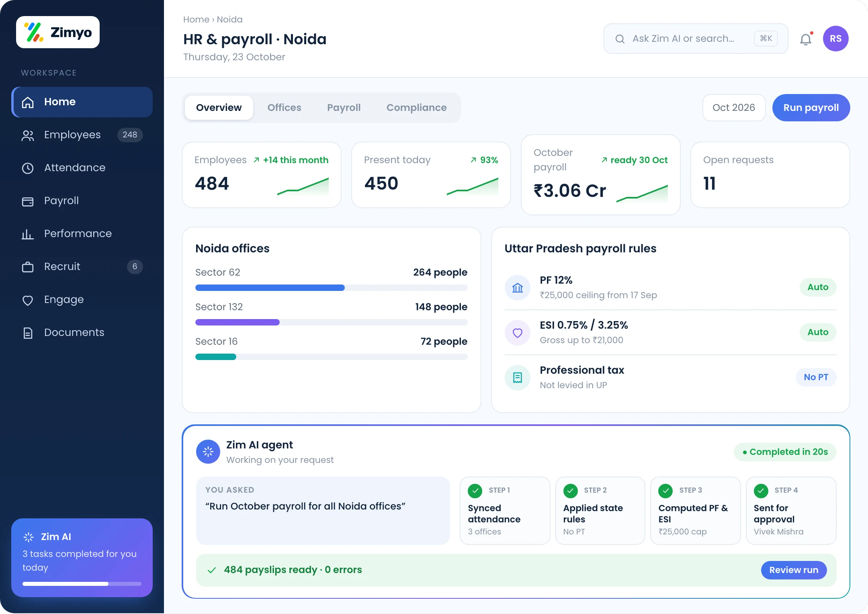
Task: Open the Present today 450 card
Action: coord(431,175)
